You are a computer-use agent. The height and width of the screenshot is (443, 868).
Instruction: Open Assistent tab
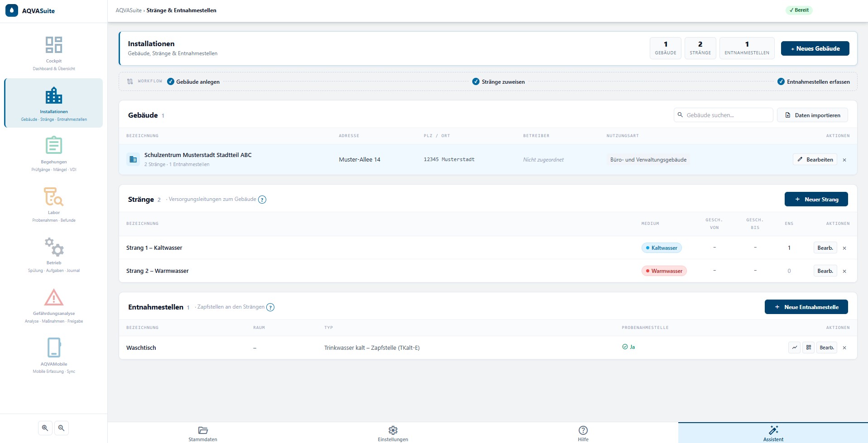773,433
